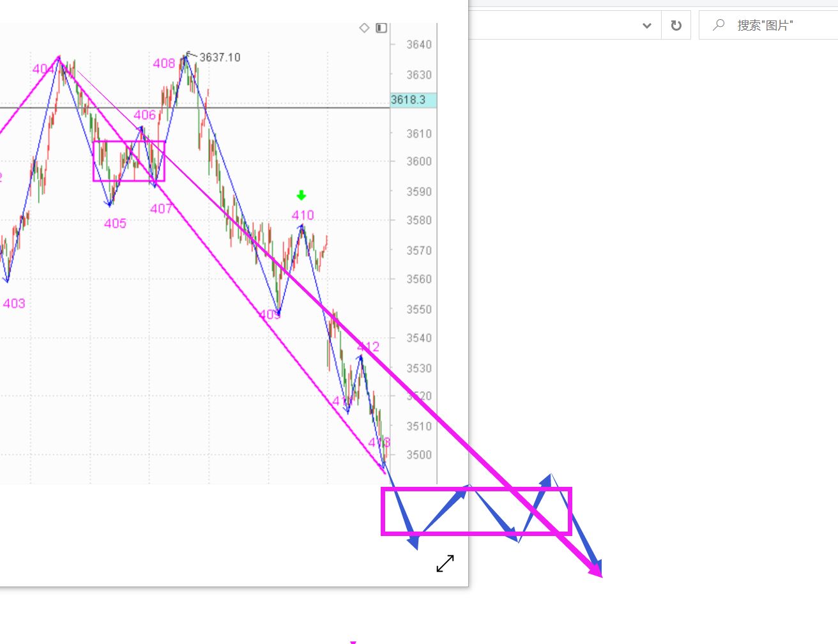The width and height of the screenshot is (838, 644).
Task: Select wave label 408 on the chart
Action: click(x=164, y=63)
